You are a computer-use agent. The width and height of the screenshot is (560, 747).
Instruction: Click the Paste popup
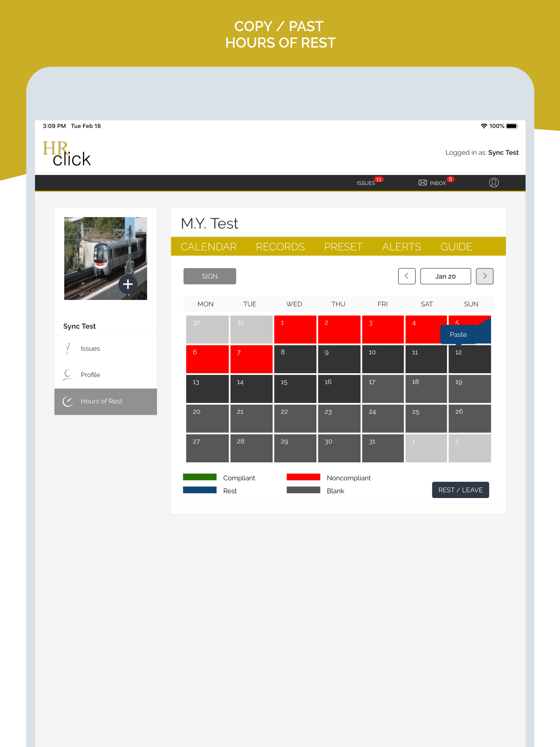coord(458,335)
